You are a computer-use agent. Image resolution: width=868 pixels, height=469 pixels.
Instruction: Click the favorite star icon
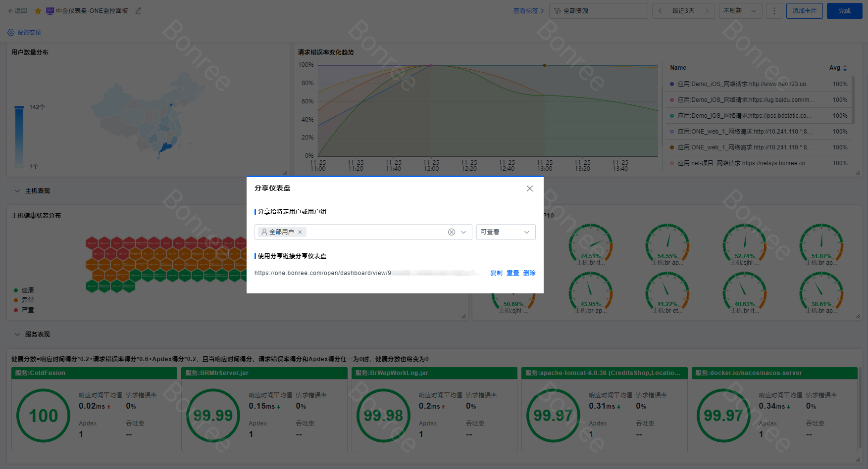click(x=38, y=11)
